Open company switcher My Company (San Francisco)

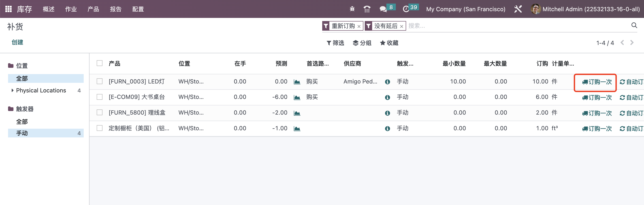point(465,9)
